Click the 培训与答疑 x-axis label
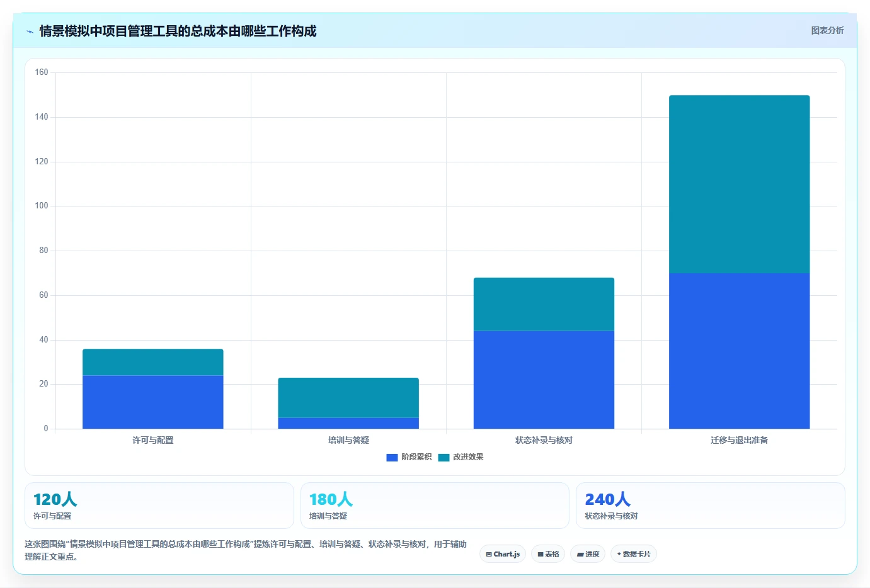Viewport: 870px width, 588px height. tap(348, 440)
